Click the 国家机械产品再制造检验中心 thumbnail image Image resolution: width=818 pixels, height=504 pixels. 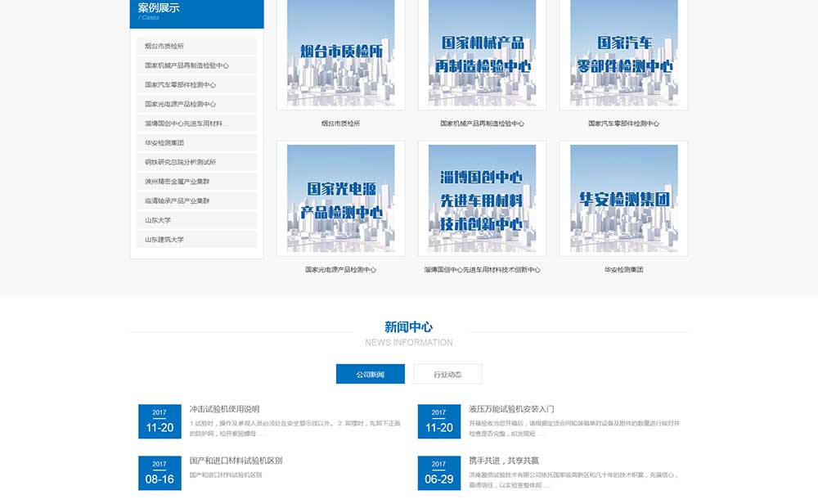[482, 53]
